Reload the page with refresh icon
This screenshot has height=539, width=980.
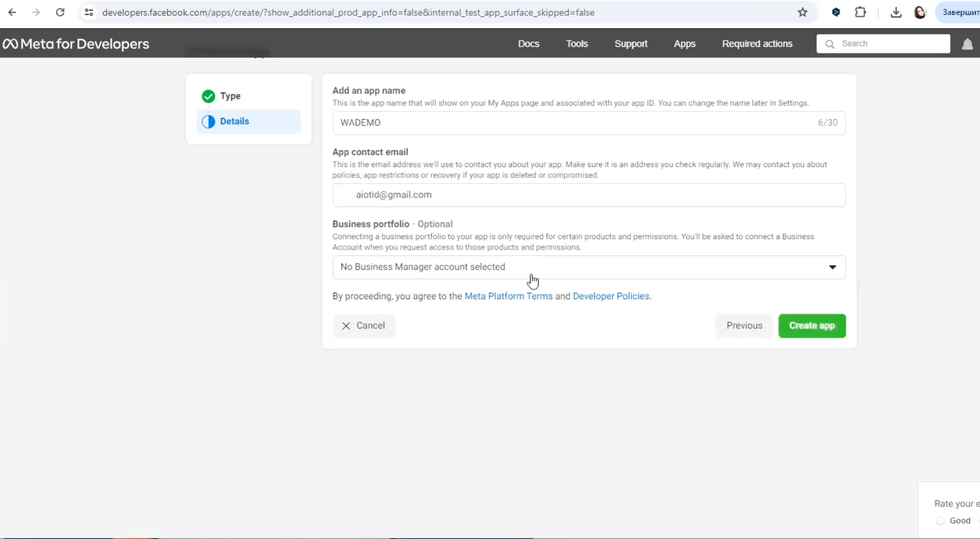point(60,12)
